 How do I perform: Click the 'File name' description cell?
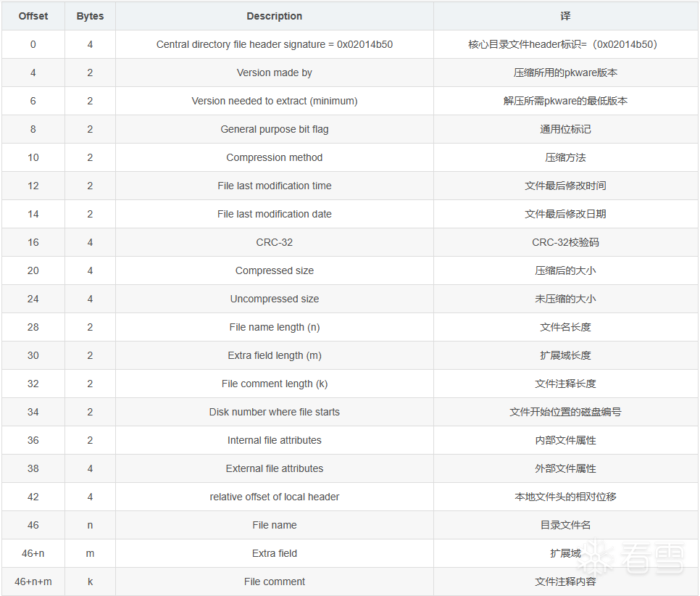[275, 526]
